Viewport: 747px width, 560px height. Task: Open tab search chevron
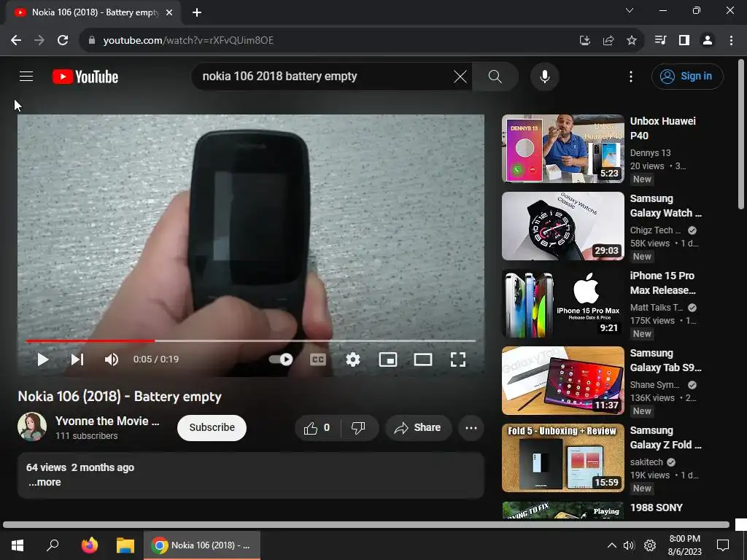pyautogui.click(x=630, y=10)
